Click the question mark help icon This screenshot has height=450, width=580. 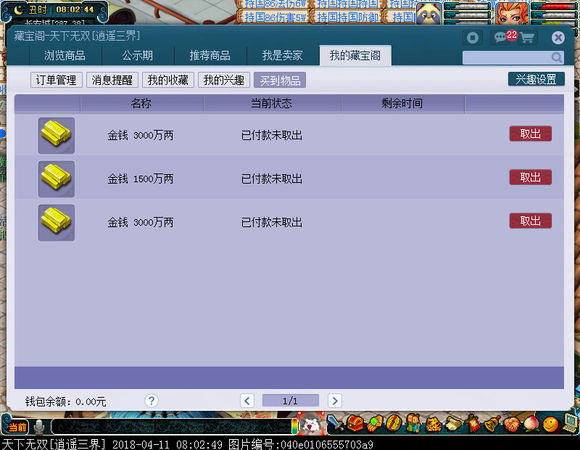151,400
